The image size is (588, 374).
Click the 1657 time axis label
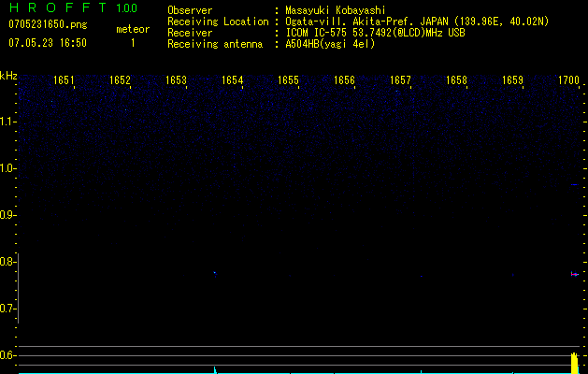point(400,80)
